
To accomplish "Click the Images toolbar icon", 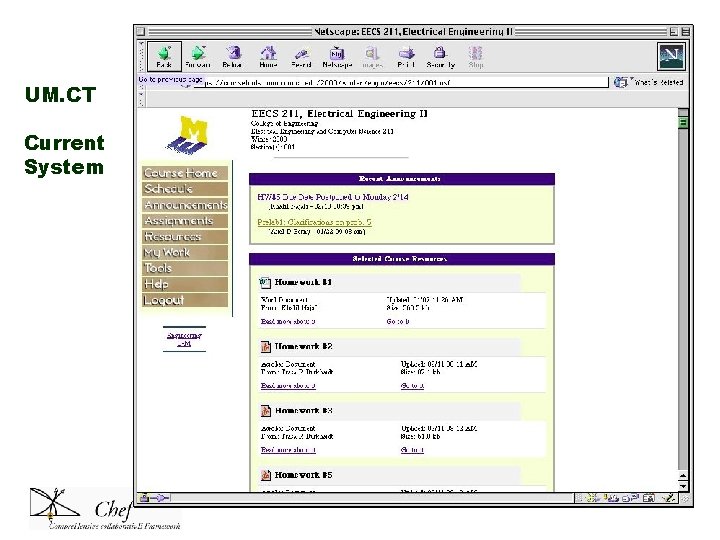I will coord(372,57).
